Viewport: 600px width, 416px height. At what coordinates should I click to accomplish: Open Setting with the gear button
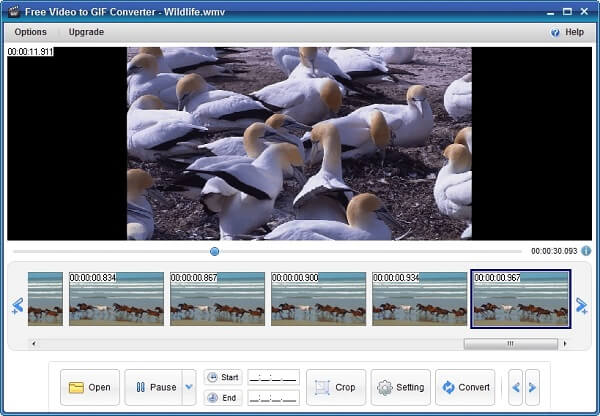pos(400,387)
